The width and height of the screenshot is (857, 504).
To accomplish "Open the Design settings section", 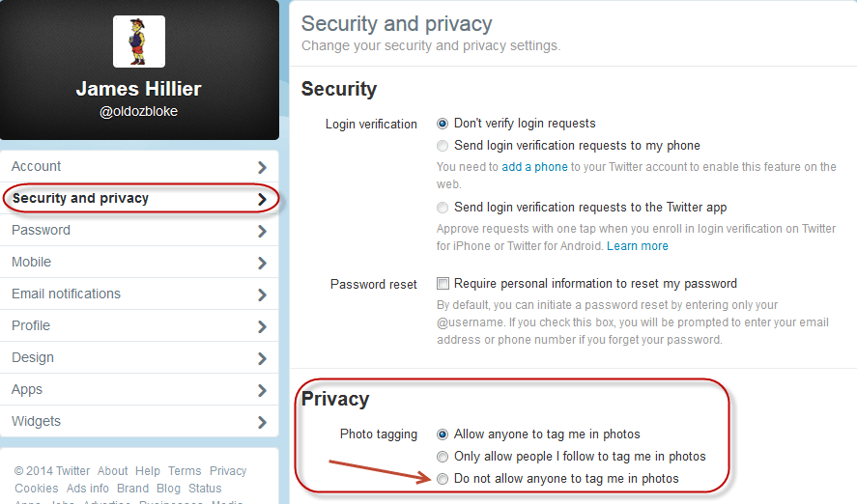I will coord(139,357).
